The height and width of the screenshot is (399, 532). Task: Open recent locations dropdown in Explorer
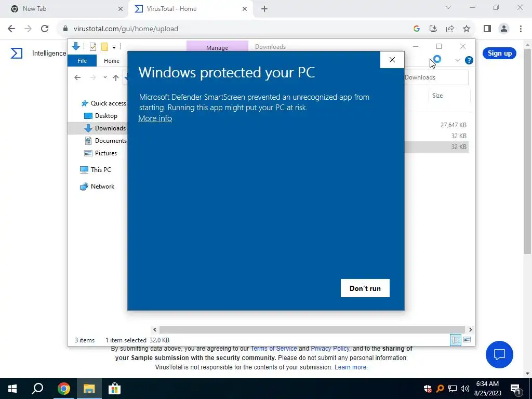click(x=105, y=77)
